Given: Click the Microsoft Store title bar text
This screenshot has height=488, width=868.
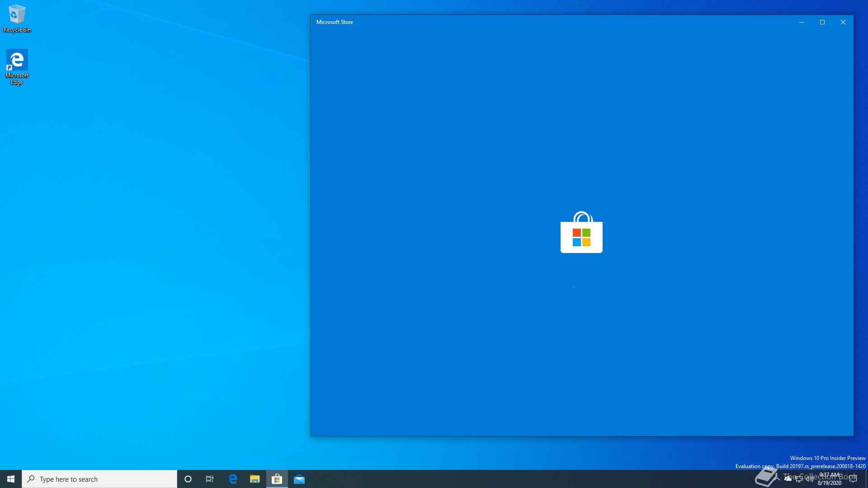Looking at the screenshot, I should (335, 22).
